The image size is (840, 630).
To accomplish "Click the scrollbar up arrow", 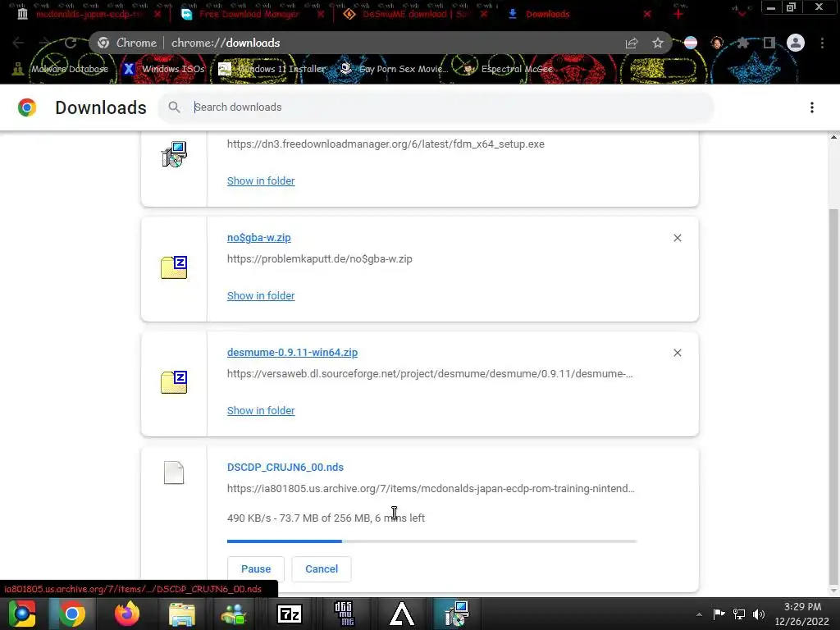I will [833, 137].
